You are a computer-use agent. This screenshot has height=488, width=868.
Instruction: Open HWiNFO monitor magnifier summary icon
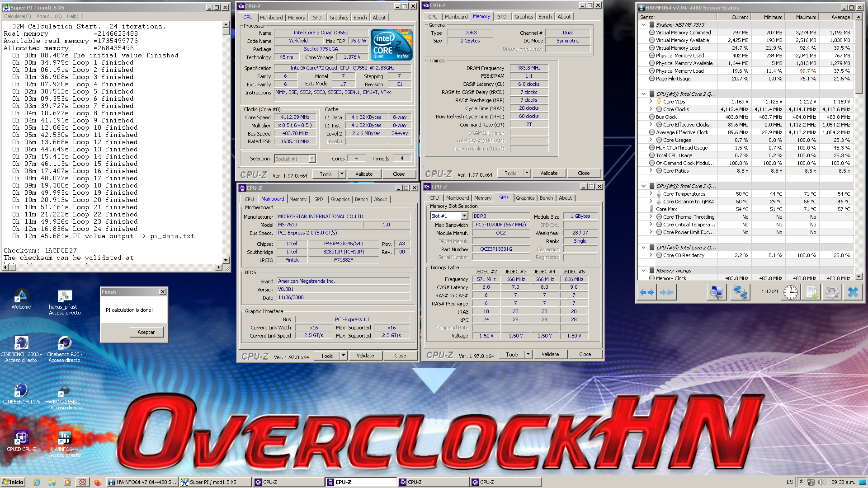pyautogui.click(x=716, y=292)
